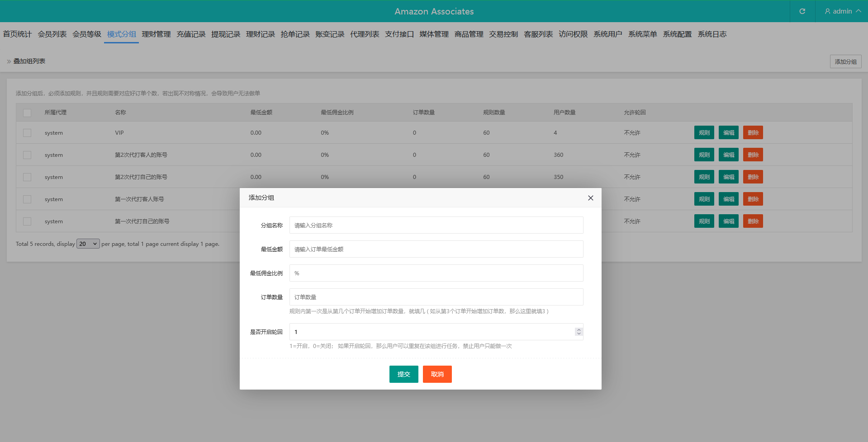Go to the 系统配置 menu item
This screenshot has height=442, width=868.
(677, 34)
